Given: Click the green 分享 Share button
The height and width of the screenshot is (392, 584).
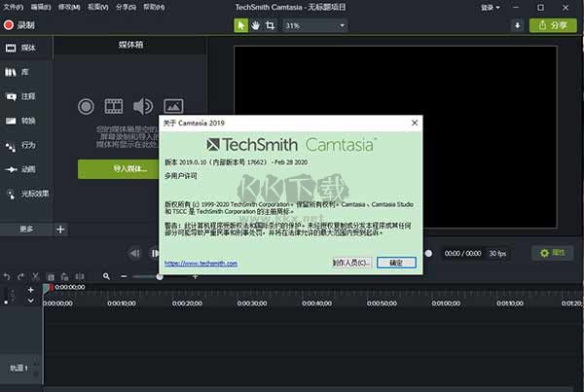Looking at the screenshot, I should [x=553, y=25].
